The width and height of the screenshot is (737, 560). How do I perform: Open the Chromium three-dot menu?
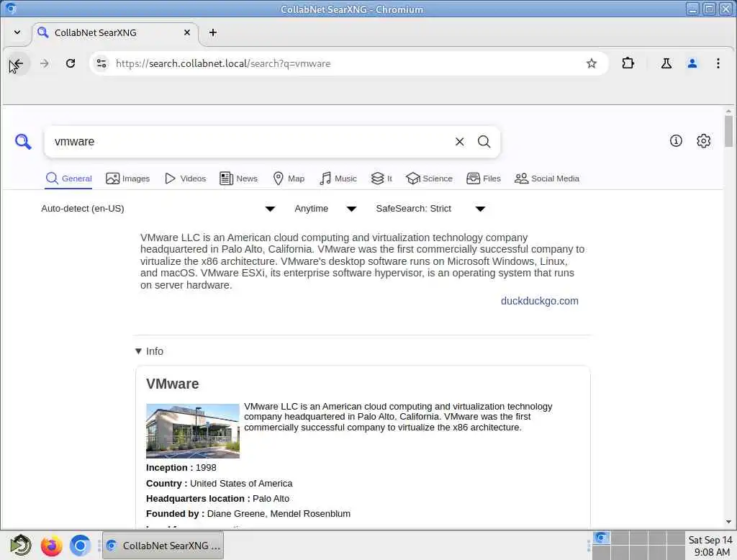point(718,63)
